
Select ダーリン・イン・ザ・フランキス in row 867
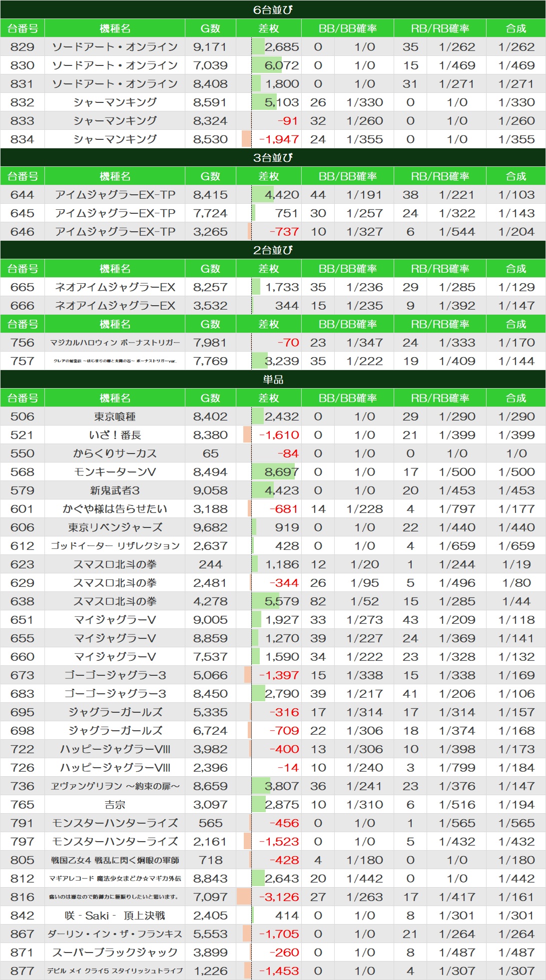[115, 934]
